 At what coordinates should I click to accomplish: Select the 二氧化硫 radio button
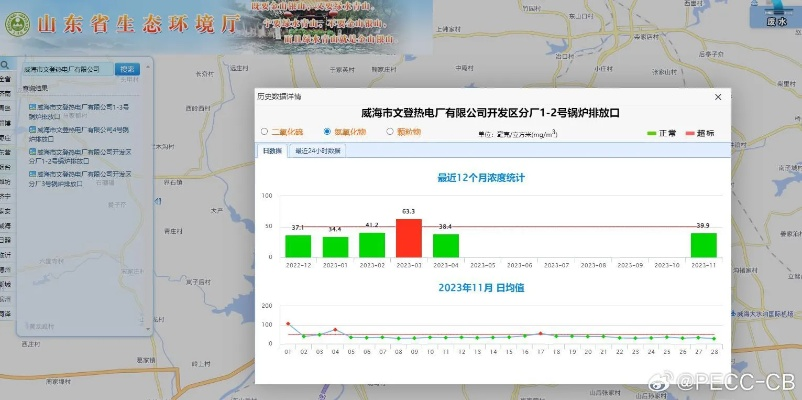[264, 132]
